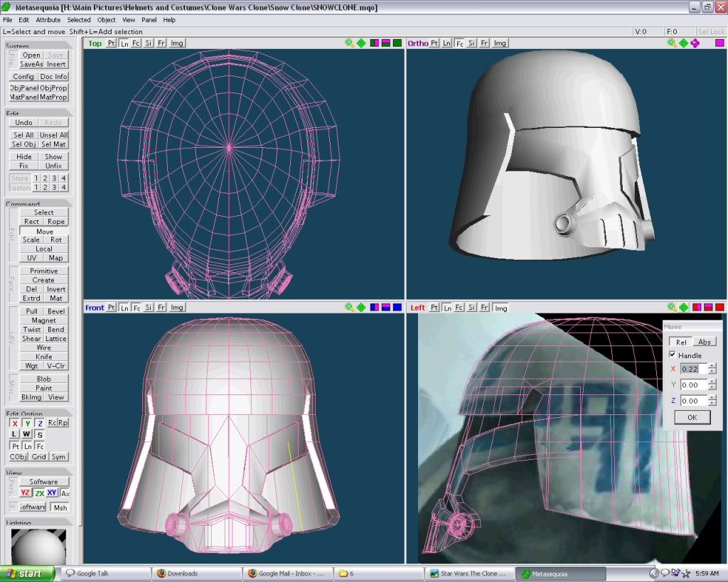This screenshot has height=582, width=728.
Task: Click the Undo button
Action: (23, 122)
